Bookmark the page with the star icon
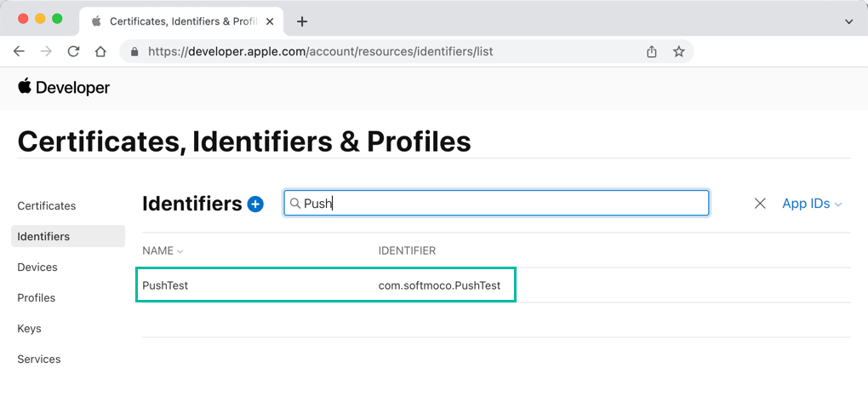 [x=678, y=51]
